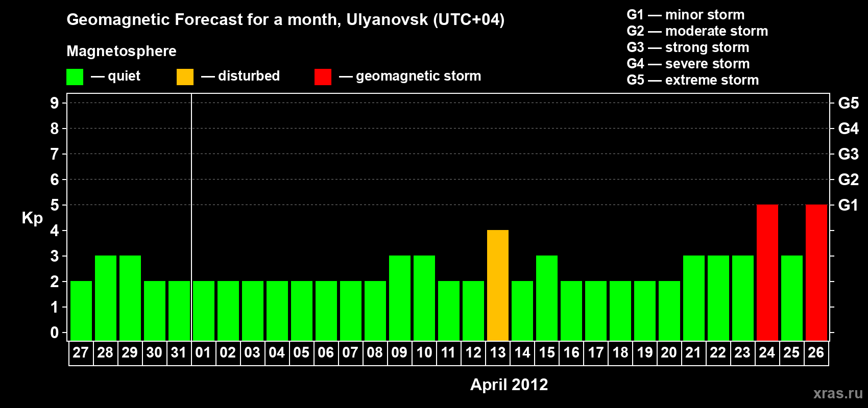The height and width of the screenshot is (408, 868).
Task: Click the green bar for day 01
Action: tap(204, 311)
